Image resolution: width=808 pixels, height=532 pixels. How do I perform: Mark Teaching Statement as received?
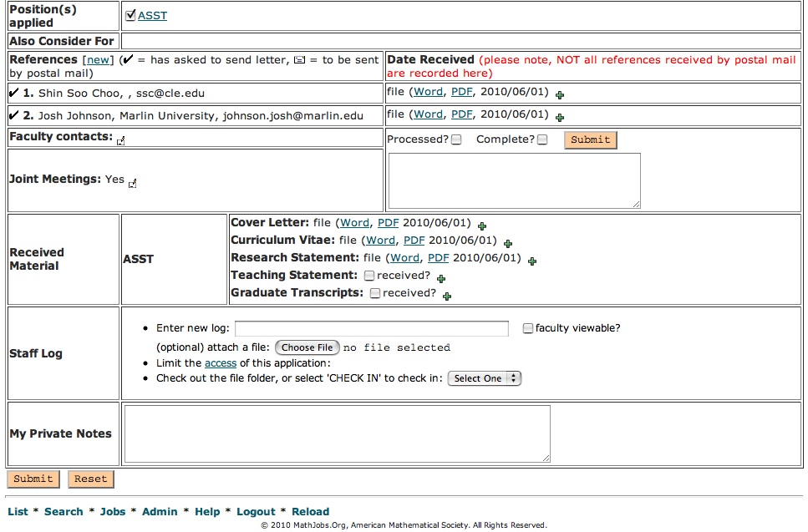point(369,276)
